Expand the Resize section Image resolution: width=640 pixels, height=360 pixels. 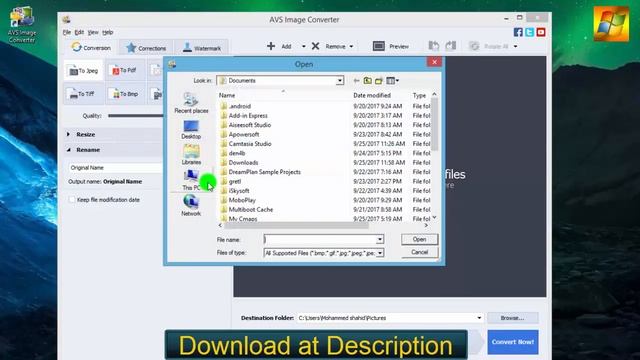[69, 134]
